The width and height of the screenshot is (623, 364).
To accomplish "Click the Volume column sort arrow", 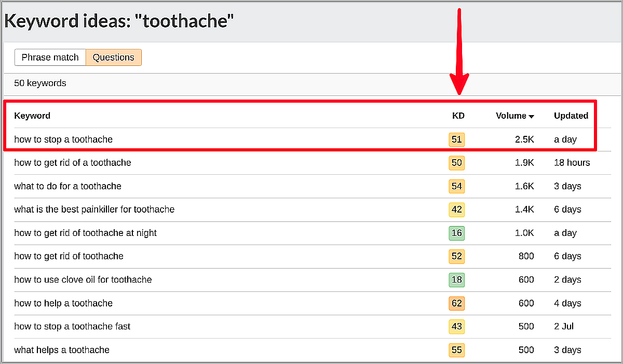I will [531, 116].
